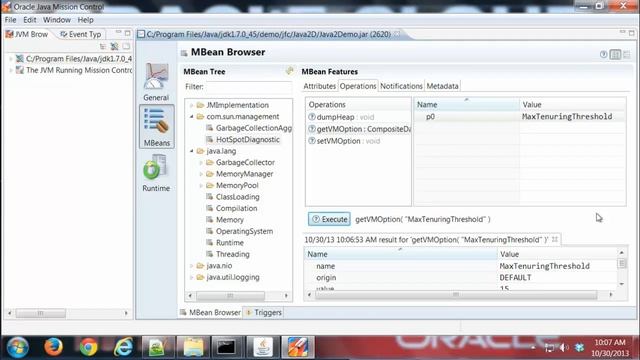Screen dimensions: 640x360
Task: Switch to the Notifications tab
Action: point(401,86)
